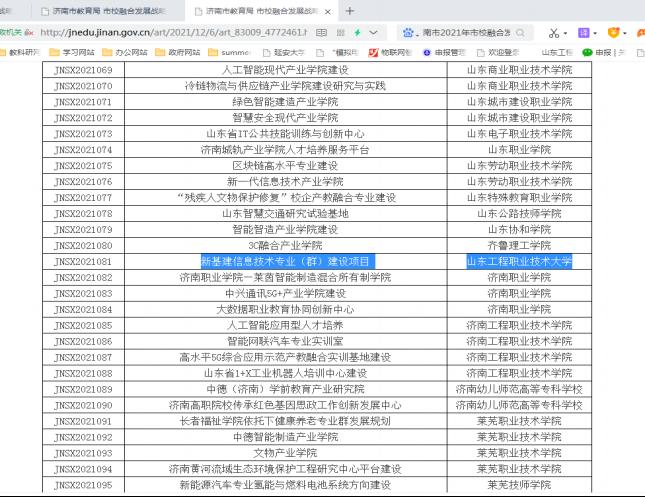Open a new tab with plus button
Image resolution: width=645 pixels, height=497 pixels.
pyautogui.click(x=350, y=11)
